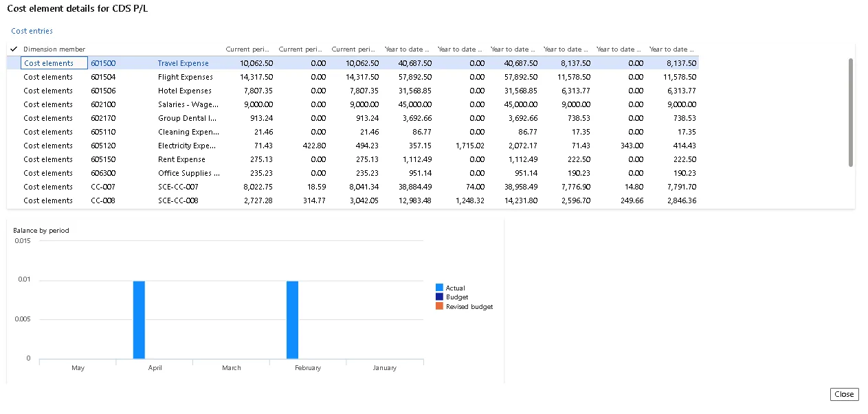
Task: Select the 605120 cell
Action: click(103, 146)
